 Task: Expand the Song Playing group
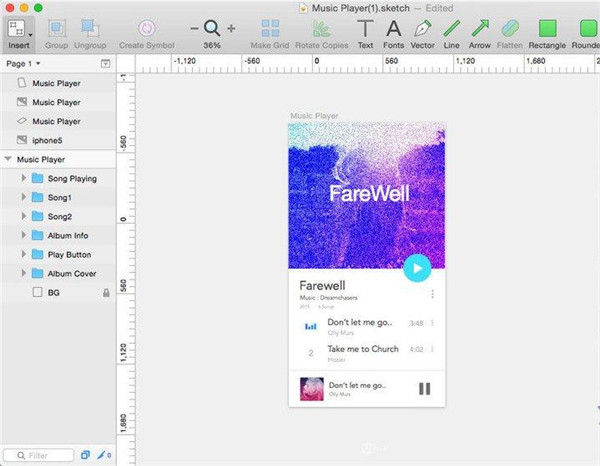(x=23, y=178)
